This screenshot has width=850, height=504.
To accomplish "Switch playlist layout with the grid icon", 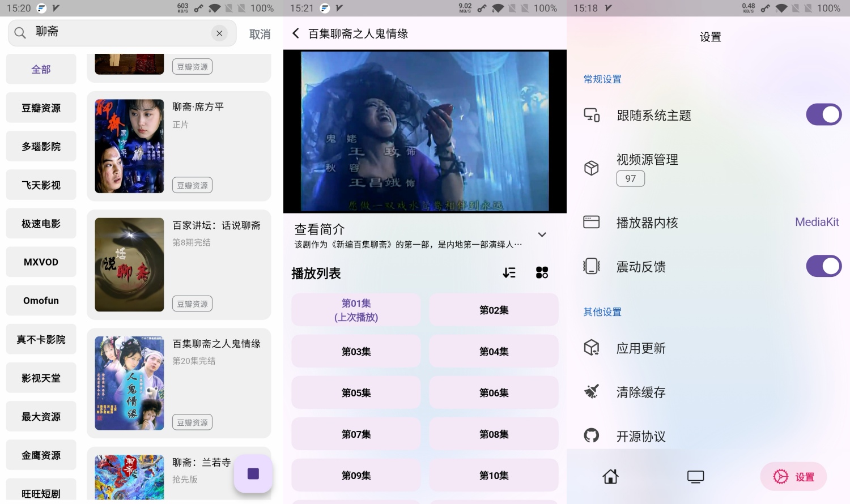I will 542,273.
